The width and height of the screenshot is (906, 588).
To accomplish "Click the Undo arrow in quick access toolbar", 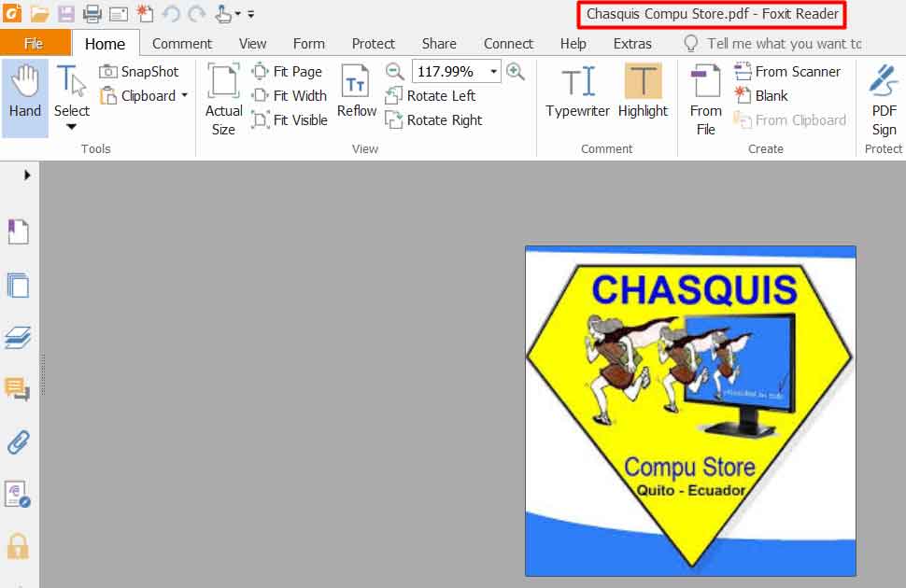I will coord(171,13).
